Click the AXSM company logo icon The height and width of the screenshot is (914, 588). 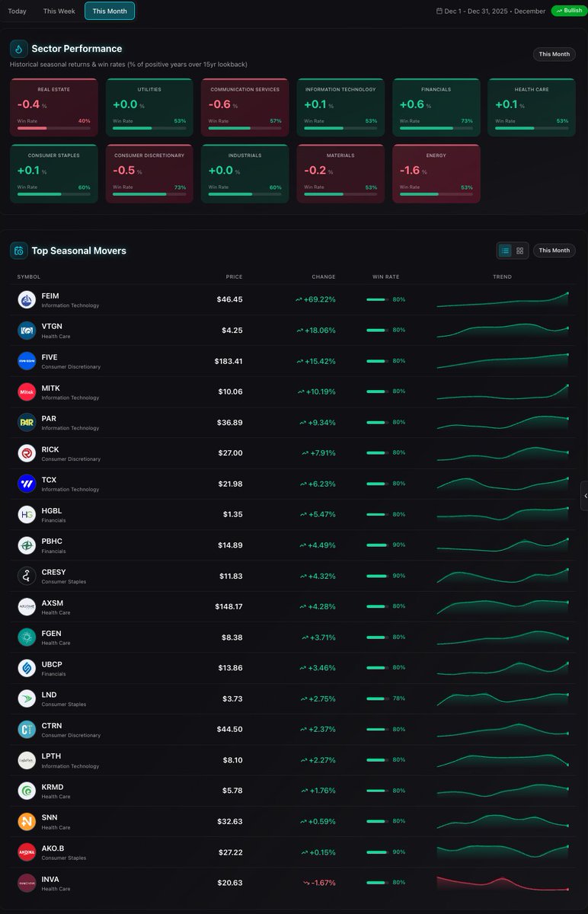27,607
